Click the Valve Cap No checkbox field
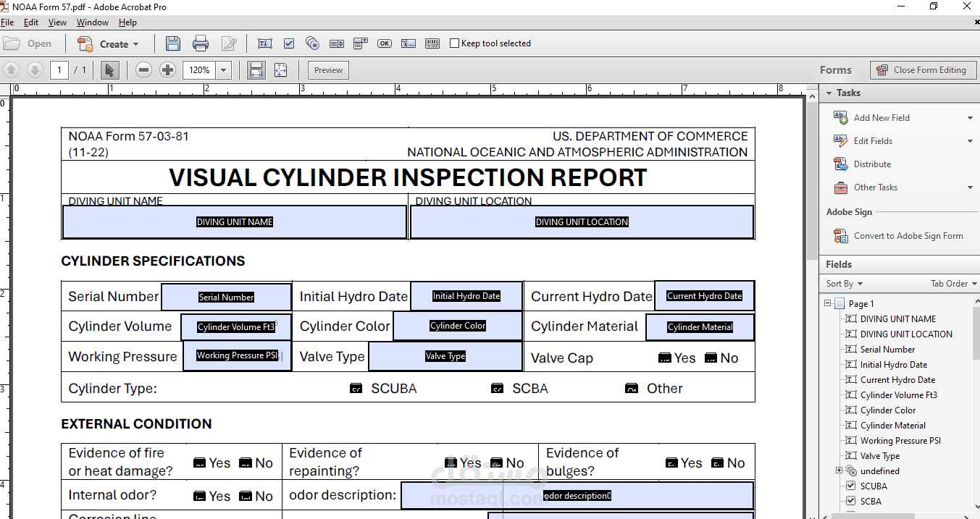 pyautogui.click(x=711, y=358)
